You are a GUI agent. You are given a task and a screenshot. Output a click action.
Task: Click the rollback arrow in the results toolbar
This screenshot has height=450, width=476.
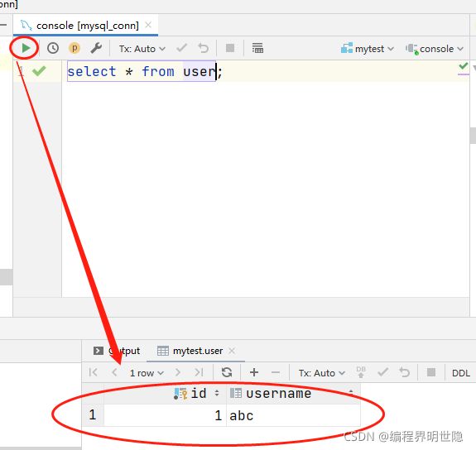pyautogui.click(x=404, y=372)
